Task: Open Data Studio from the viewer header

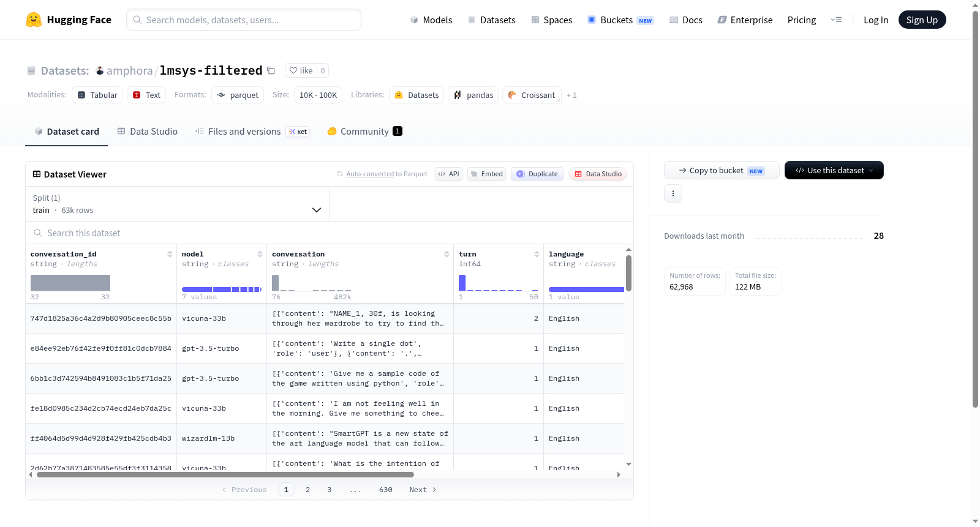Action: pyautogui.click(x=598, y=174)
